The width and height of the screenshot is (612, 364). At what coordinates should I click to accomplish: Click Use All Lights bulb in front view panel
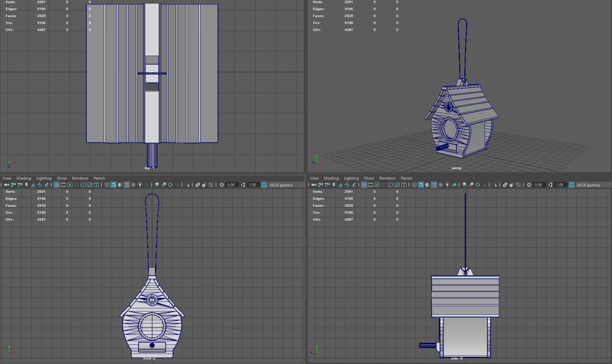pos(140,185)
